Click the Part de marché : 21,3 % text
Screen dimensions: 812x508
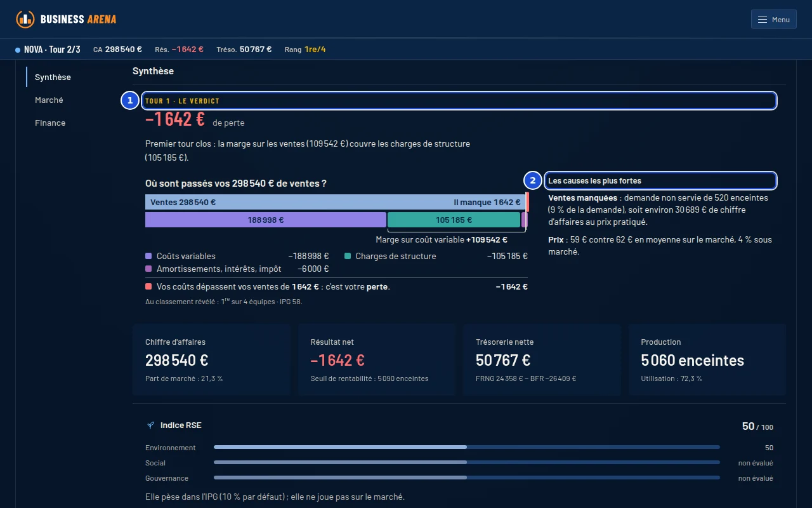[x=184, y=378]
